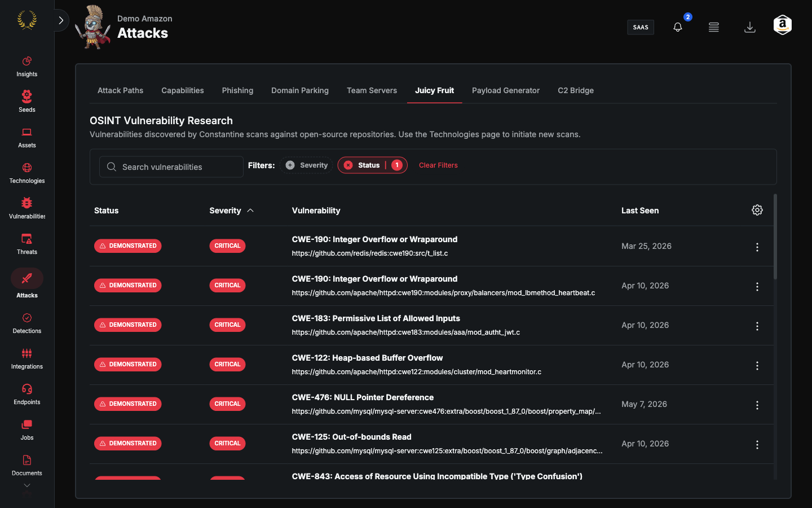The image size is (812, 508).
Task: Switch to the C2 Bridge tab
Action: 576,90
